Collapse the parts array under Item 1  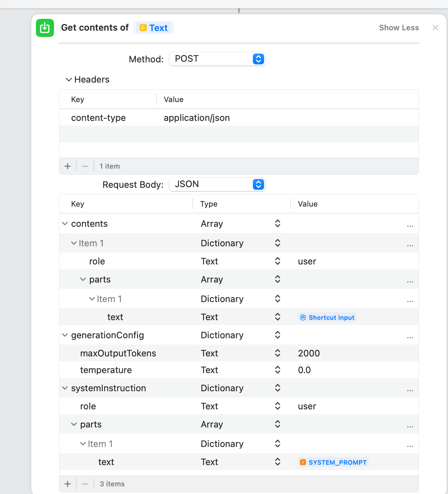[x=83, y=279]
